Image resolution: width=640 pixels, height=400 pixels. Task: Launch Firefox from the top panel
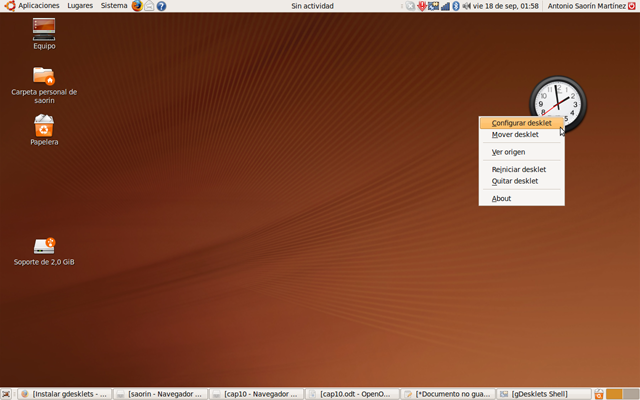pyautogui.click(x=137, y=6)
